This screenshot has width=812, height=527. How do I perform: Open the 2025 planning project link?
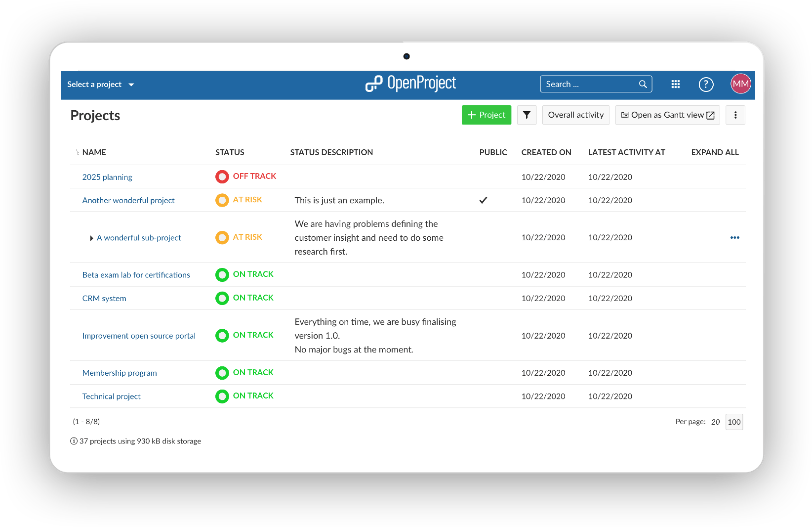[107, 177]
